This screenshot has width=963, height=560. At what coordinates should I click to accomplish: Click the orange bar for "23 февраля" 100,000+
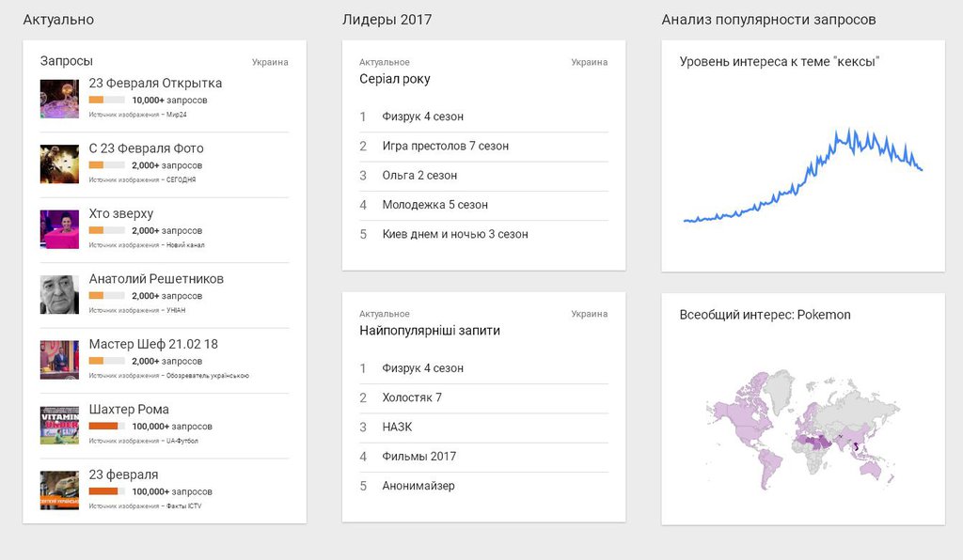[103, 491]
